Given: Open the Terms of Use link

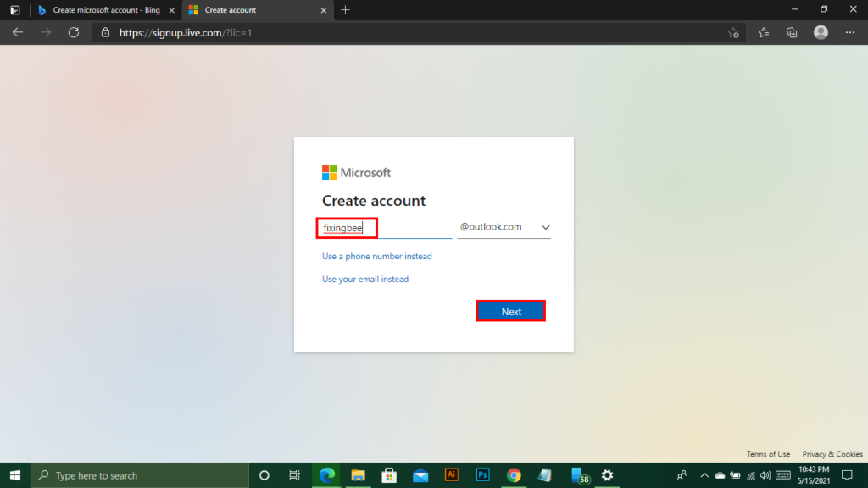Looking at the screenshot, I should [768, 454].
